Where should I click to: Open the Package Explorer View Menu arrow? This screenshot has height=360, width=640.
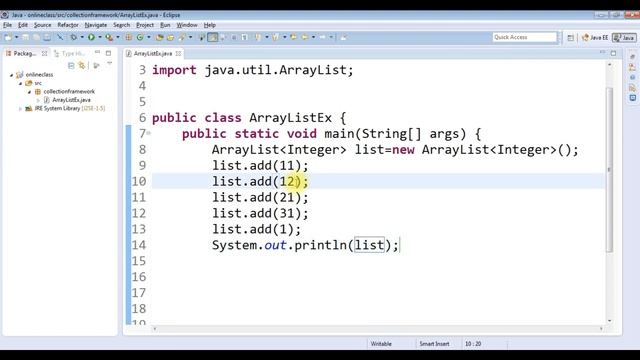[x=109, y=64]
